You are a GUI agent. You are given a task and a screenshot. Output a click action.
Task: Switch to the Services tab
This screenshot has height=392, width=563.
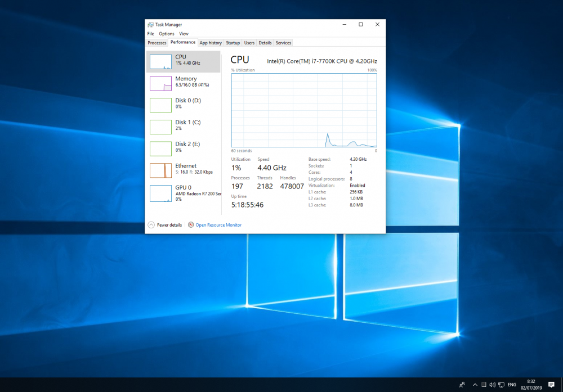283,43
